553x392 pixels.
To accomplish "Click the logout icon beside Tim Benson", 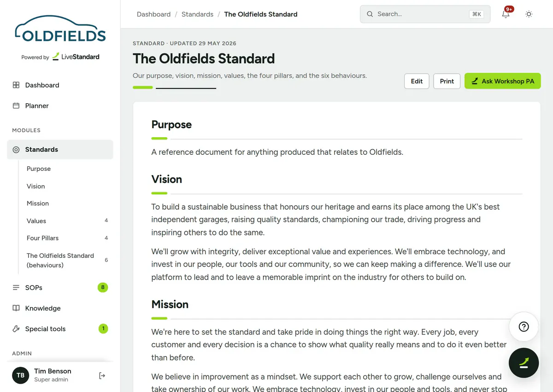I will (x=102, y=375).
